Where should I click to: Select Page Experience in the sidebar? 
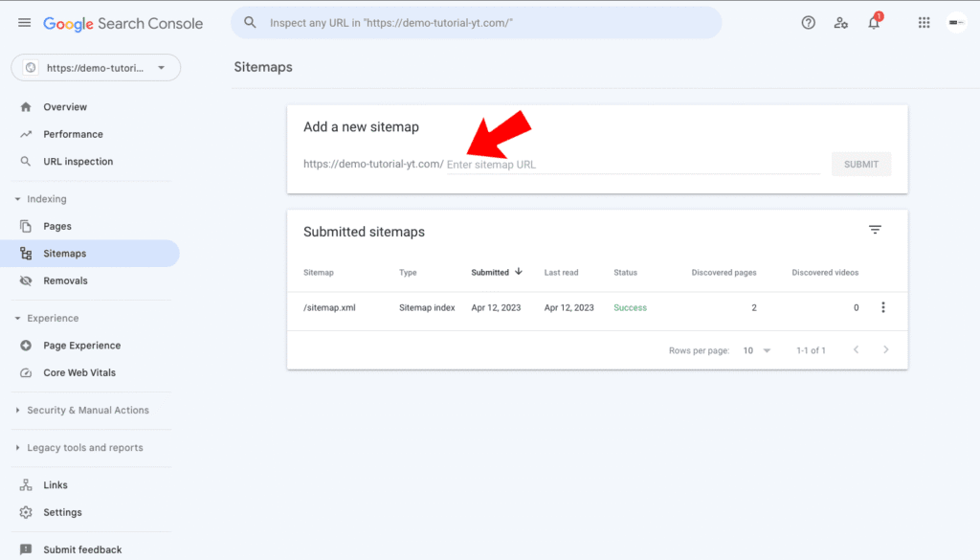click(82, 345)
